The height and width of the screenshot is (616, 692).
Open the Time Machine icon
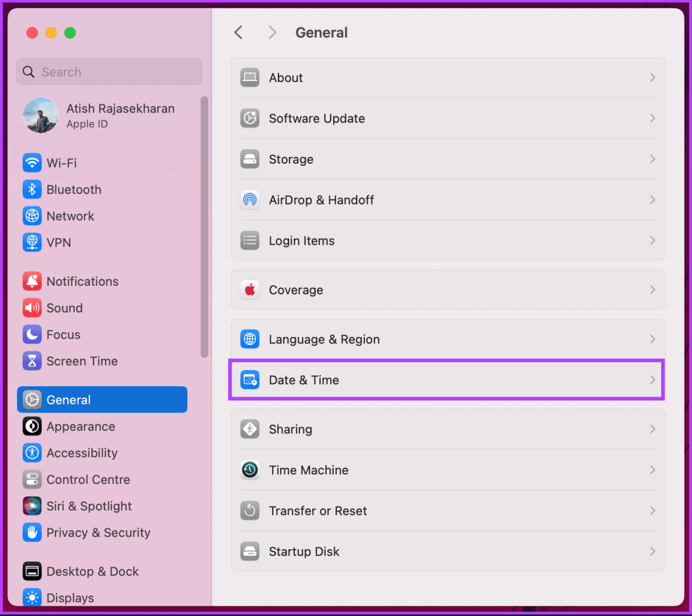tap(250, 470)
